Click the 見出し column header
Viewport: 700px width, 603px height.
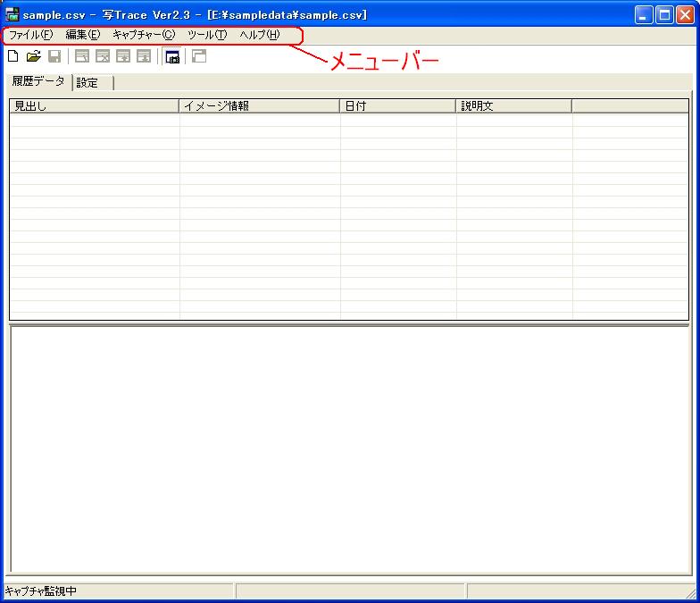95,105
